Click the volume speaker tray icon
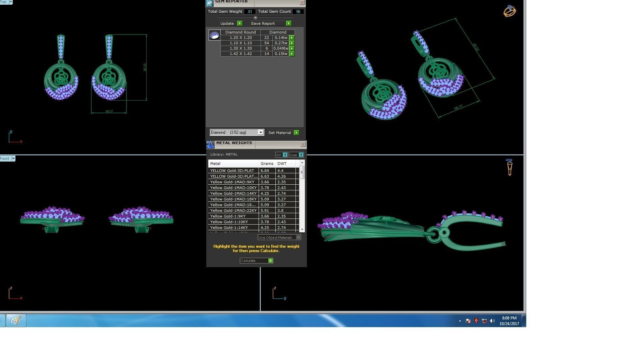 coord(492,321)
